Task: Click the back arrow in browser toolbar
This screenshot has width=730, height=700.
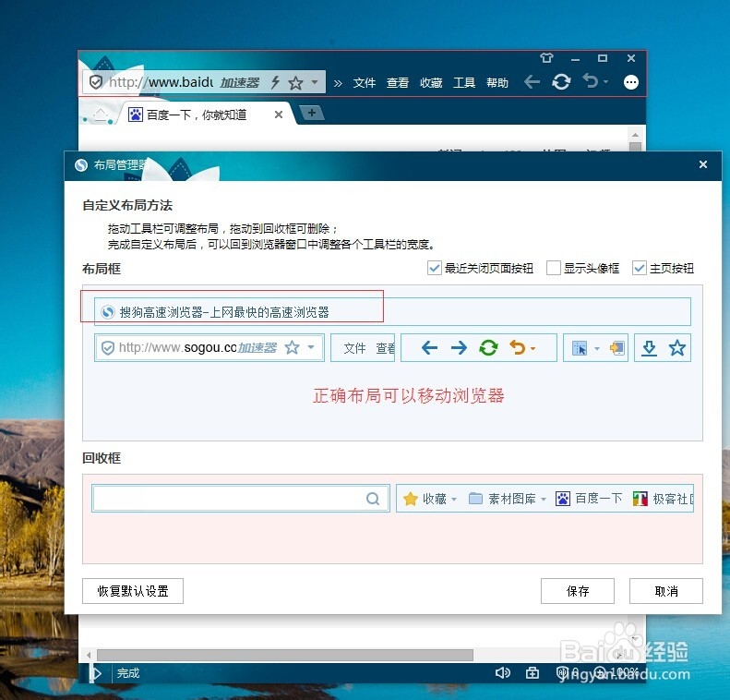Action: (x=532, y=82)
